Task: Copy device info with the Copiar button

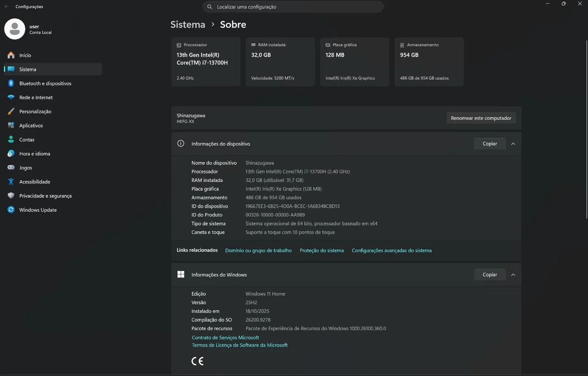Action: [490, 144]
